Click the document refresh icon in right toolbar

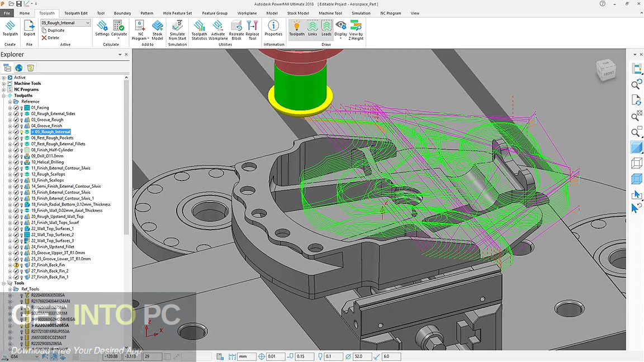(637, 100)
